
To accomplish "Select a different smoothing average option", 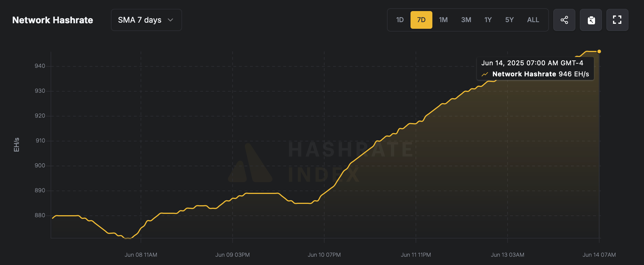I will point(146,20).
